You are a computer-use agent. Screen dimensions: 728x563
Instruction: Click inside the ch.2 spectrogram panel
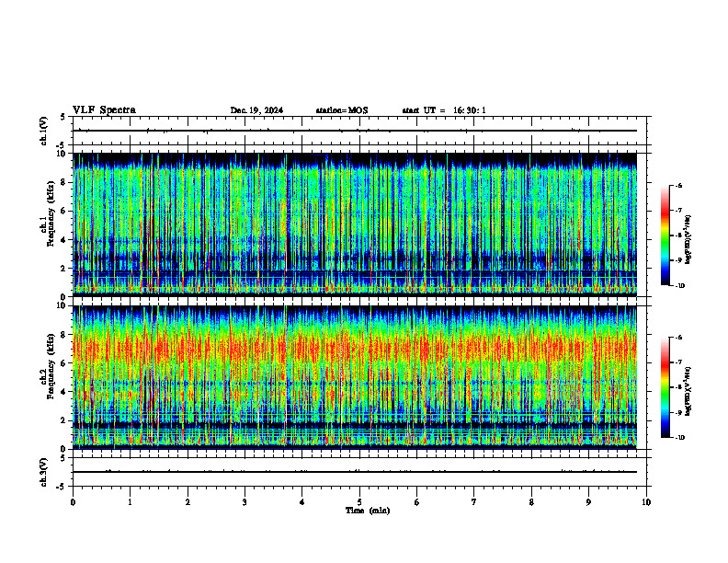(x=355, y=377)
